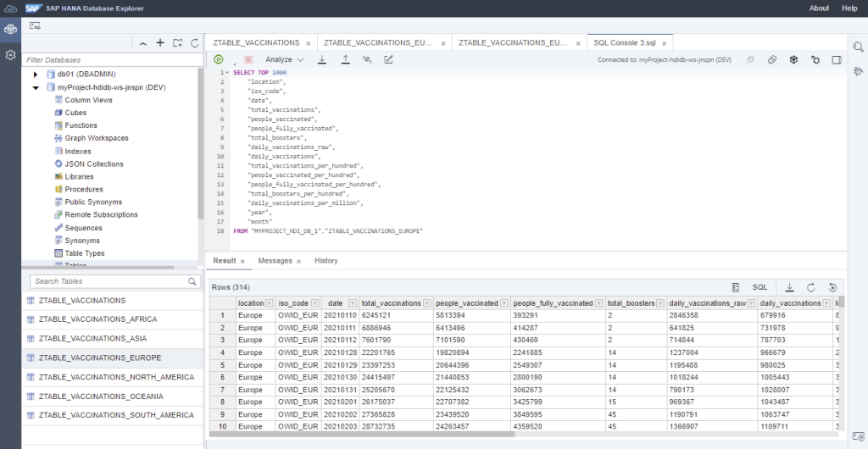Click the edit statement pencil icon
The height and width of the screenshot is (449, 868).
click(388, 59)
